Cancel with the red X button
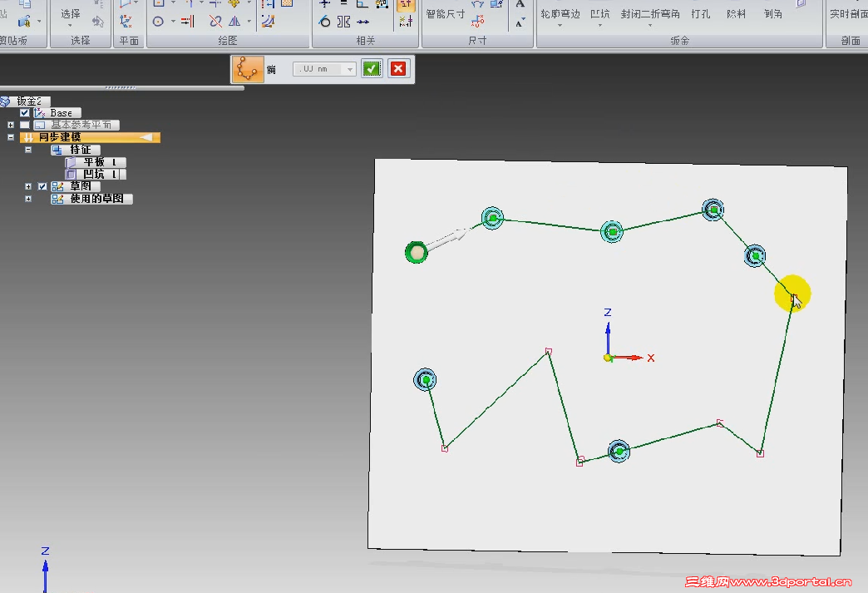The height and width of the screenshot is (593, 868). coord(398,69)
